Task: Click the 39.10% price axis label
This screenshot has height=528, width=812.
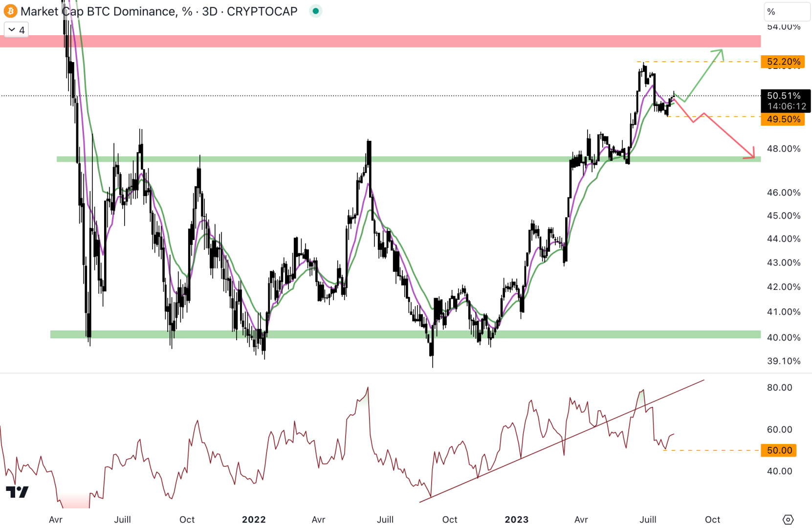Action: [784, 361]
